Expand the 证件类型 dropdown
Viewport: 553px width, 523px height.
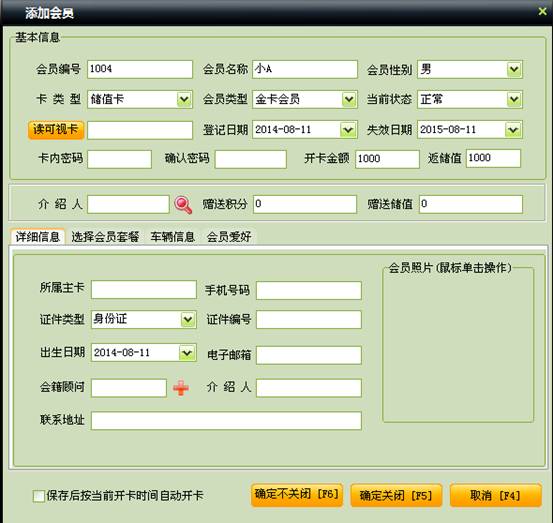click(188, 320)
